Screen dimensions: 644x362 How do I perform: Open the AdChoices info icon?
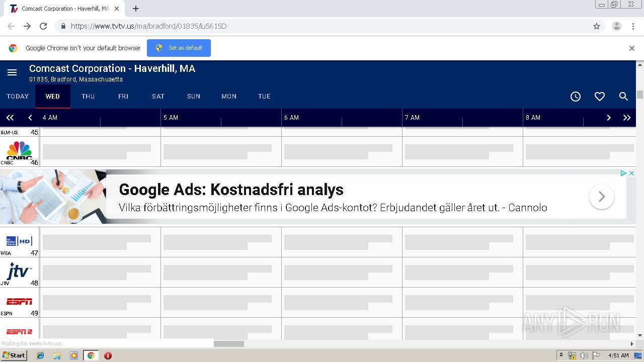[x=623, y=173]
